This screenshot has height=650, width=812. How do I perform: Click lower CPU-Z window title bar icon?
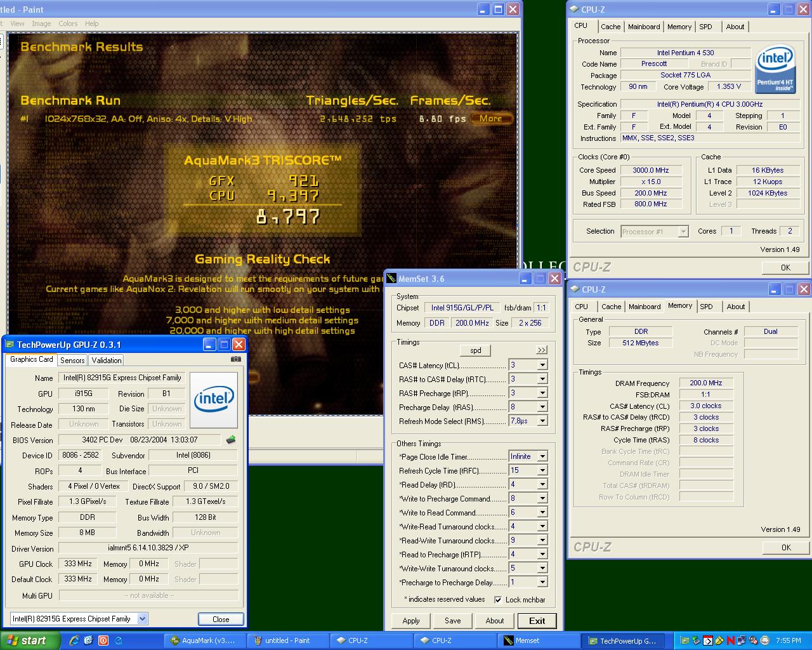(574, 289)
